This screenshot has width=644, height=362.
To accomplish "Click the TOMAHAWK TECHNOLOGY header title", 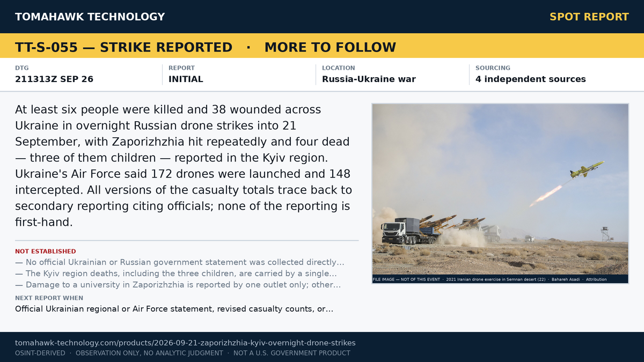I will [90, 17].
